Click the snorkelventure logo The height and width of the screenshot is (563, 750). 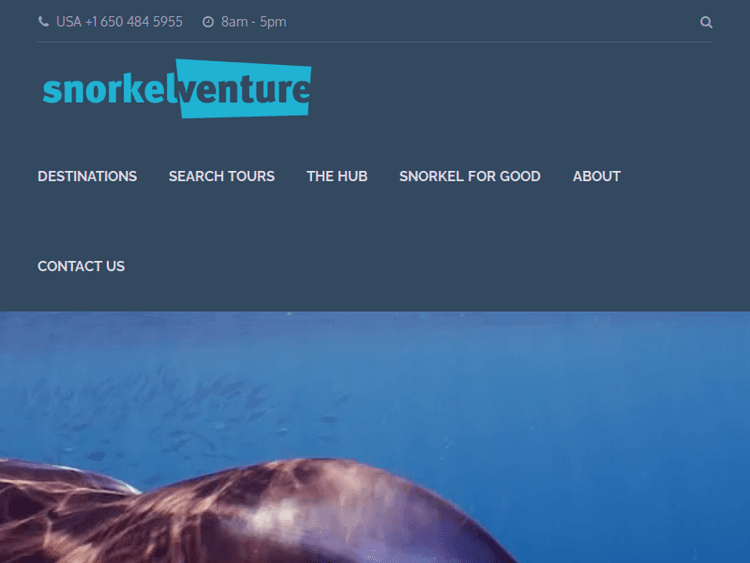click(177, 88)
